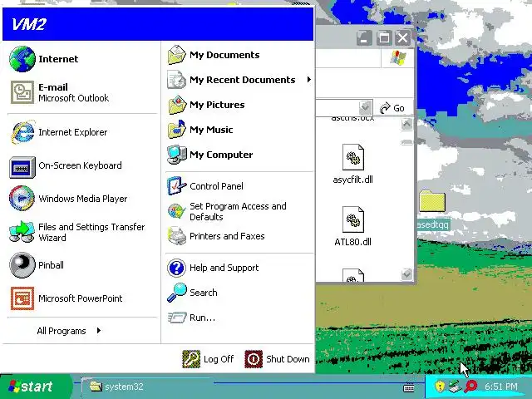Open On-Screen Keyboard icon
The height and width of the screenshot is (399, 532).
[x=22, y=167]
